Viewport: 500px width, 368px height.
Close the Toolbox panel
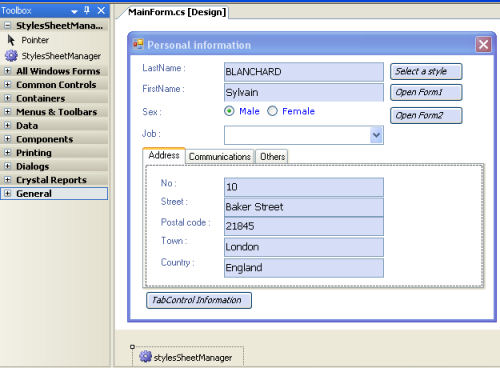[x=101, y=11]
